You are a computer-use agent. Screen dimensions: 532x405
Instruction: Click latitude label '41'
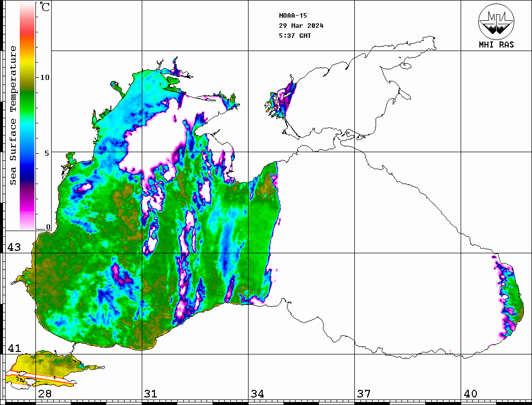coord(14,348)
